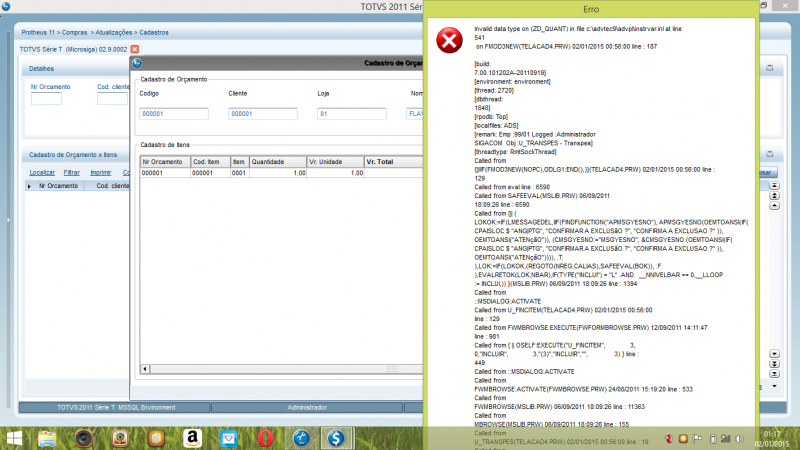Viewport: 800px width, 450px height.
Task: Collapse the Detalhes panel
Action: (x=770, y=68)
